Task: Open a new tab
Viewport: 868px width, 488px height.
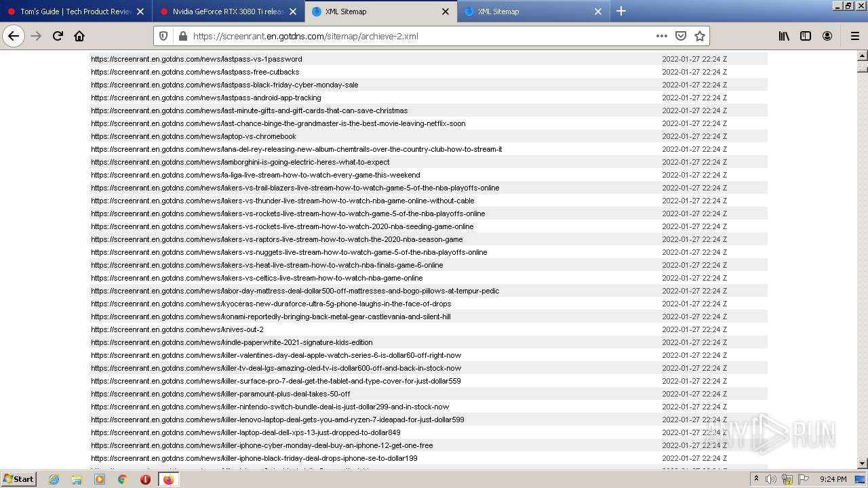Action: [x=621, y=11]
